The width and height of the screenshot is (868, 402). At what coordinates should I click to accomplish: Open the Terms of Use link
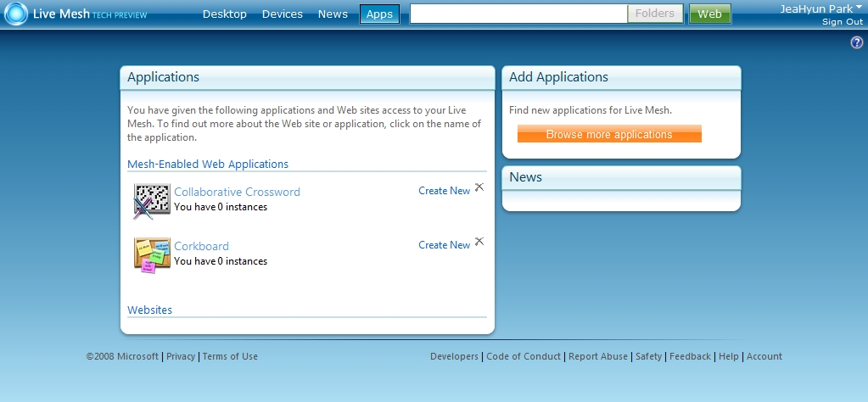pyautogui.click(x=230, y=357)
